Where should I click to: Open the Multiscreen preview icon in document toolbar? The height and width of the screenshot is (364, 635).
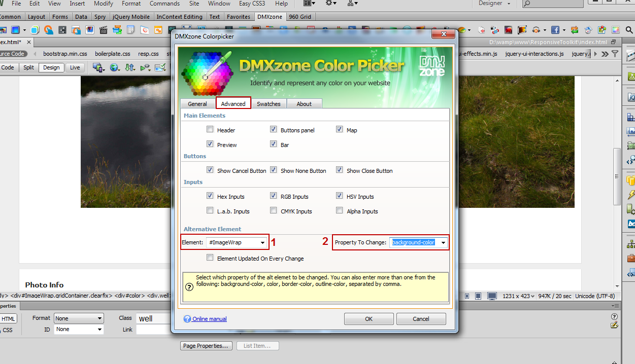[98, 67]
